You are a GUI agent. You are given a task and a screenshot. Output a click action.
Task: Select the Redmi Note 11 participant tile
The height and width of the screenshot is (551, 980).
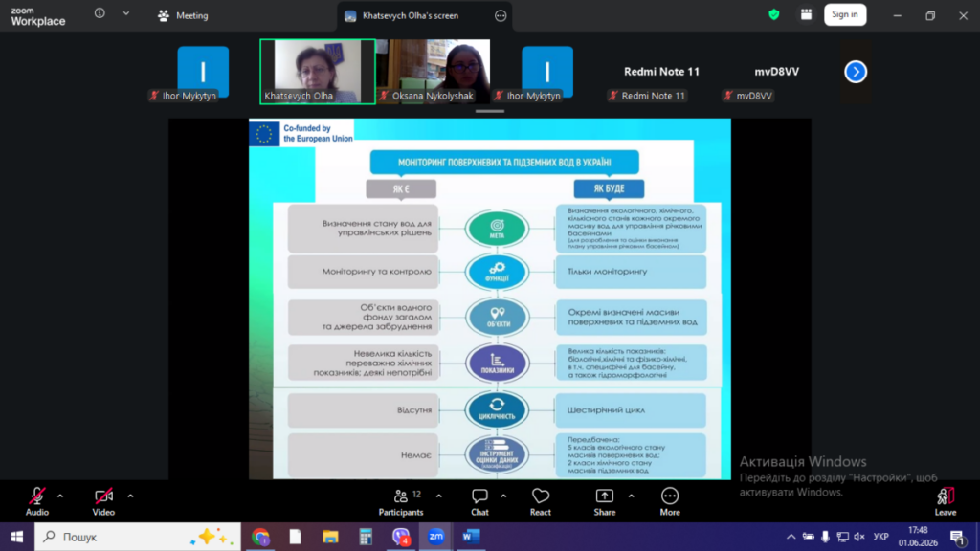661,71
